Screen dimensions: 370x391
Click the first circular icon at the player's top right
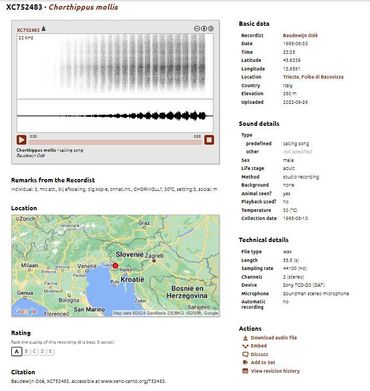click(x=197, y=28)
